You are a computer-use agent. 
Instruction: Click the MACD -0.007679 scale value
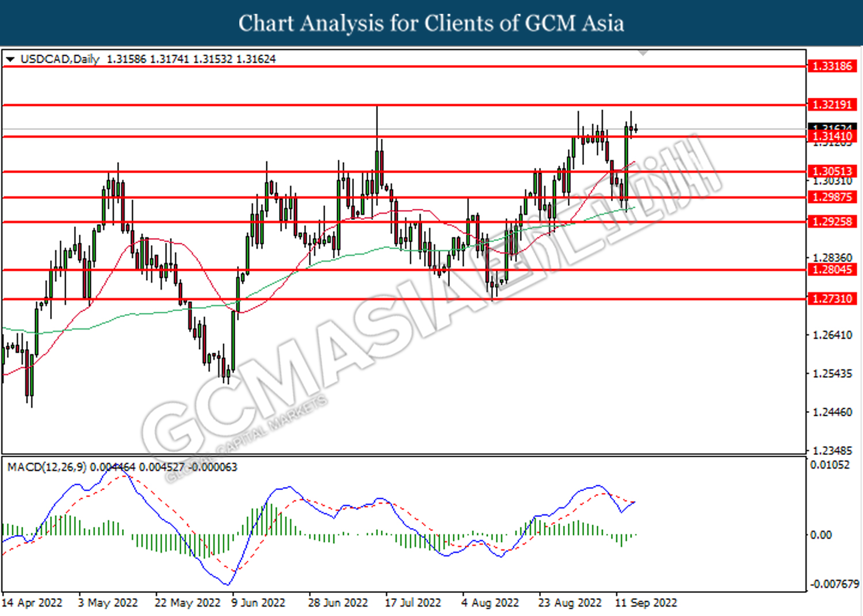pos(835,584)
